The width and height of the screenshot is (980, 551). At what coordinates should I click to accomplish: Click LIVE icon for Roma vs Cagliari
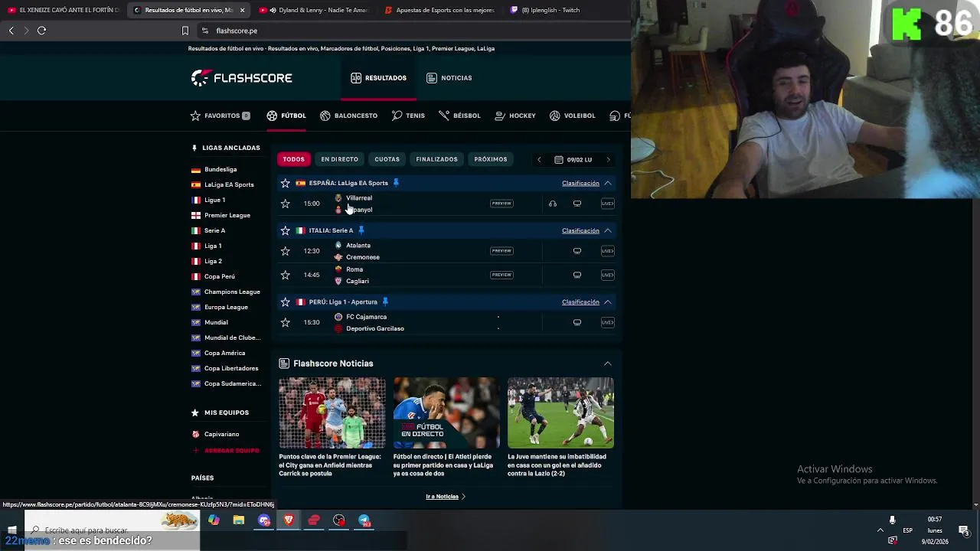(x=607, y=275)
